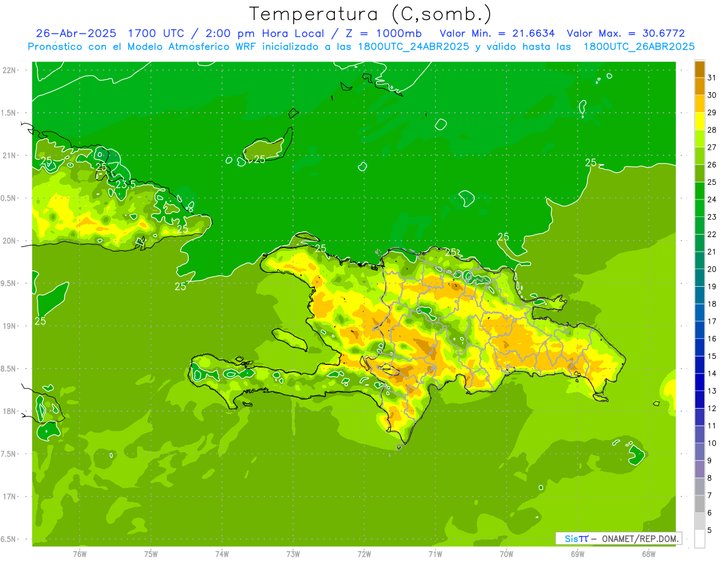This screenshot has height=562, width=728.
Task: Click the '5' legend scale label
Action: click(x=710, y=530)
